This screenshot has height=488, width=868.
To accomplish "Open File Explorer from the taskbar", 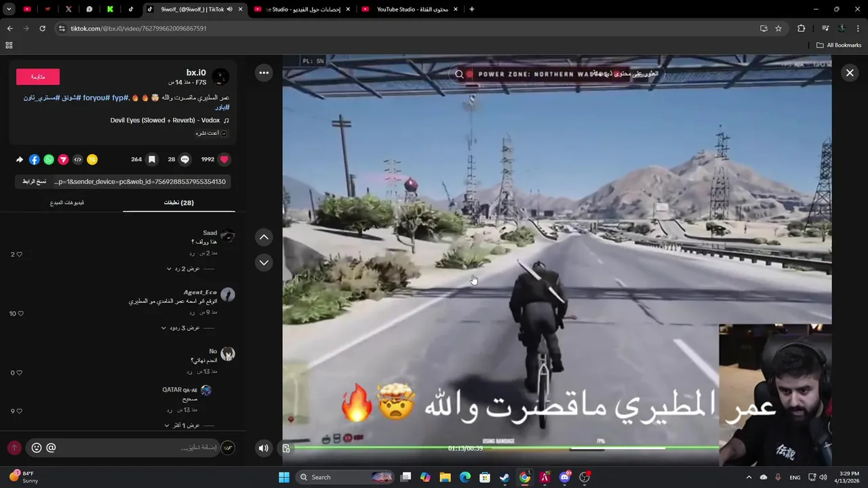I will coord(445,477).
